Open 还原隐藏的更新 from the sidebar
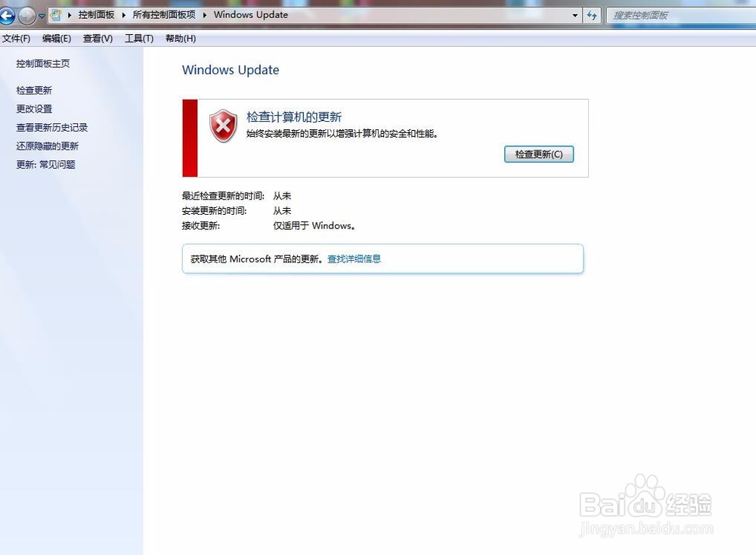 (x=48, y=146)
